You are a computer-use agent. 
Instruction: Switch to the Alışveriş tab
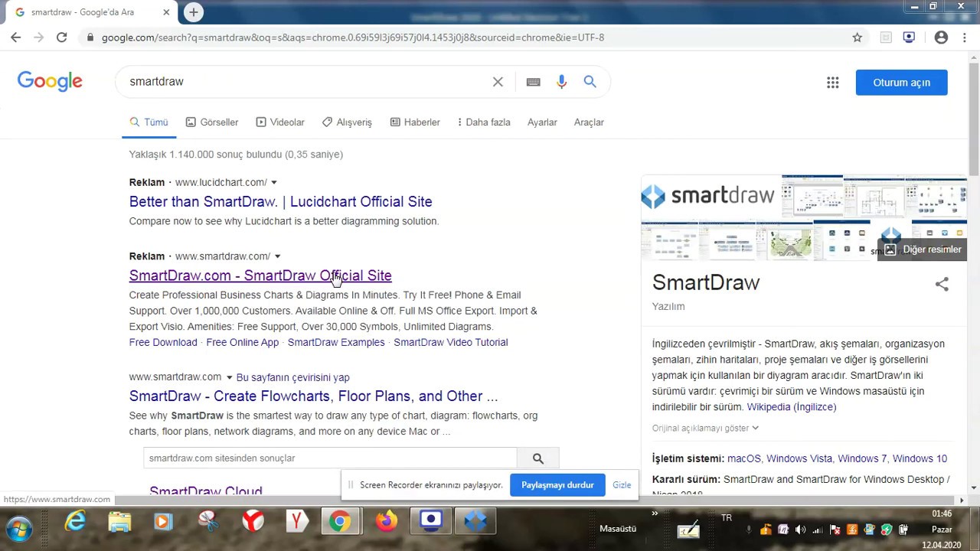(347, 122)
